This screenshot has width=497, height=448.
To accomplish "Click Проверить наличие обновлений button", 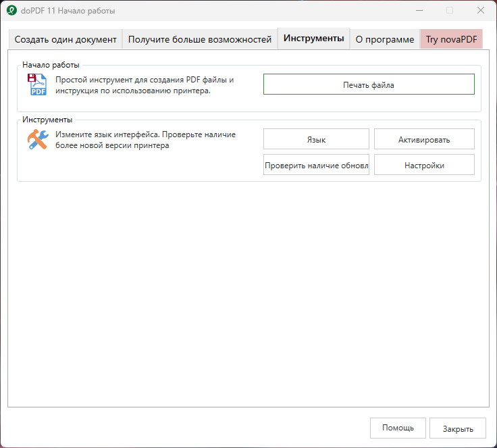I will tap(316, 165).
